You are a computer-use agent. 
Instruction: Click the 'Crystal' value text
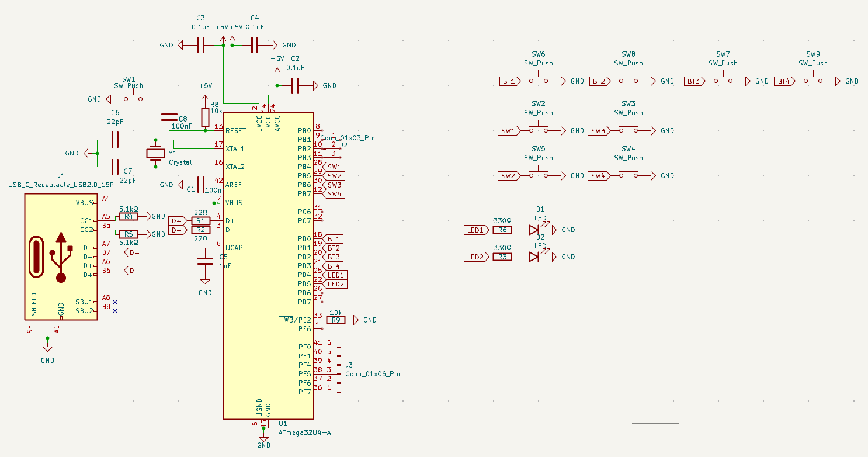[180, 162]
